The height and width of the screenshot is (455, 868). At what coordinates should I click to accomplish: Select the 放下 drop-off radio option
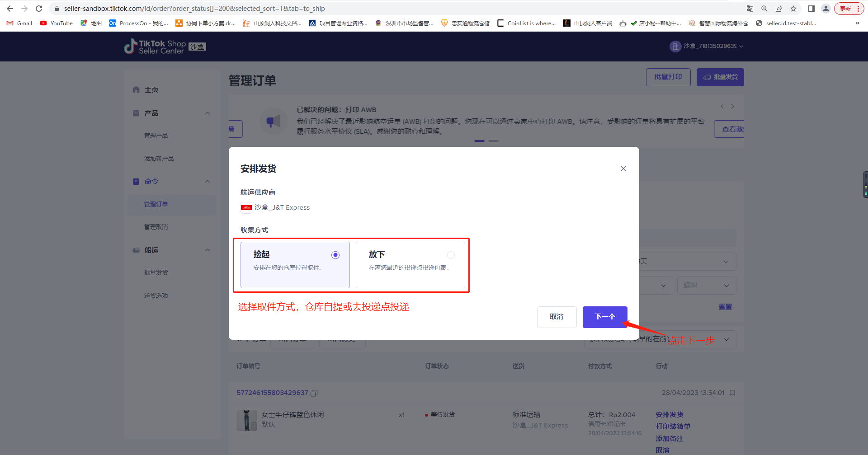451,255
